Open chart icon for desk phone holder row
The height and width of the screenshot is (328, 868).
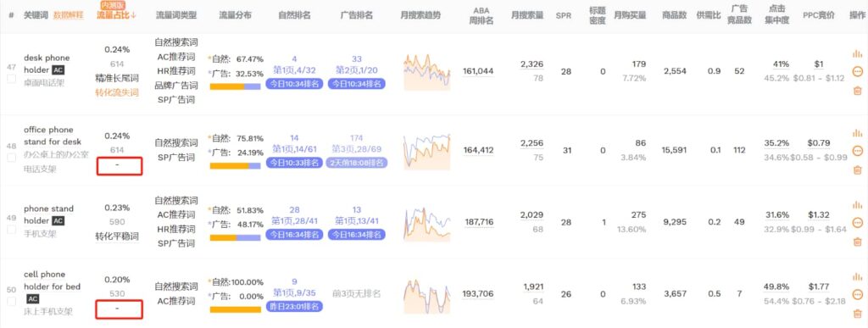(858, 53)
